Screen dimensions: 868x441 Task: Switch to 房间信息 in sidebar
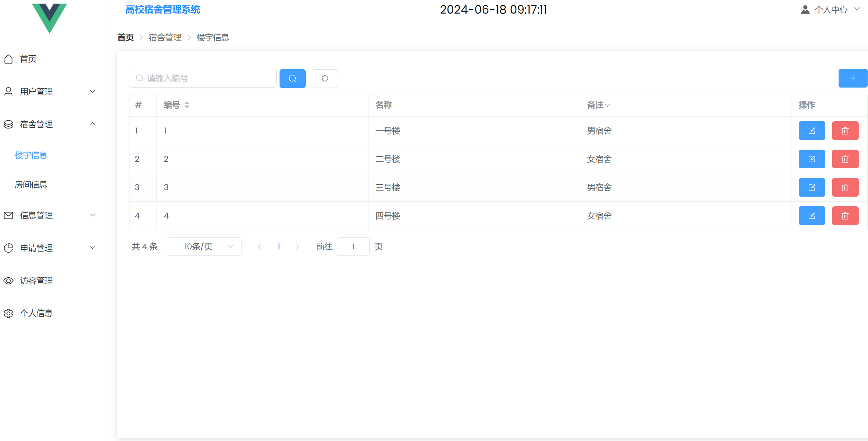[31, 184]
